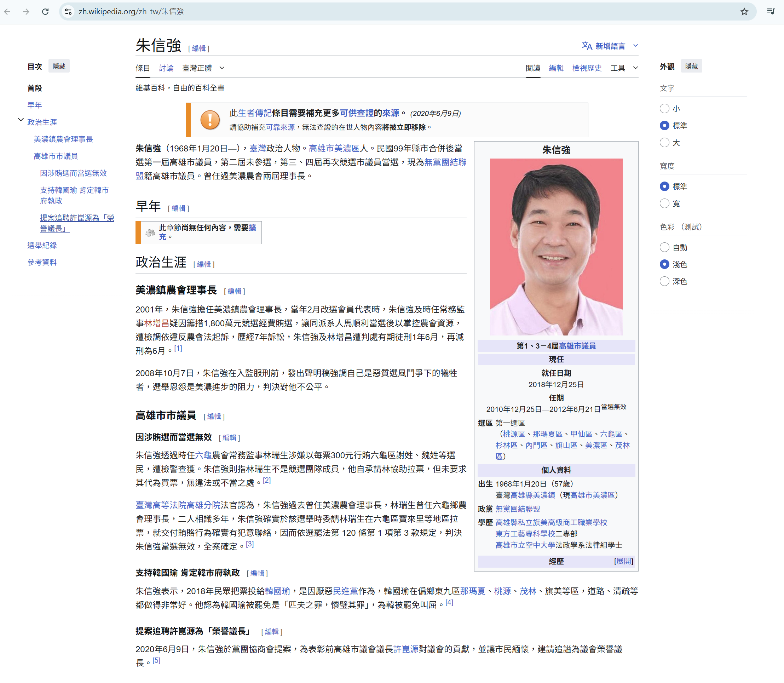Open site information icon in address bar
The width and height of the screenshot is (784, 683).
coord(68,11)
